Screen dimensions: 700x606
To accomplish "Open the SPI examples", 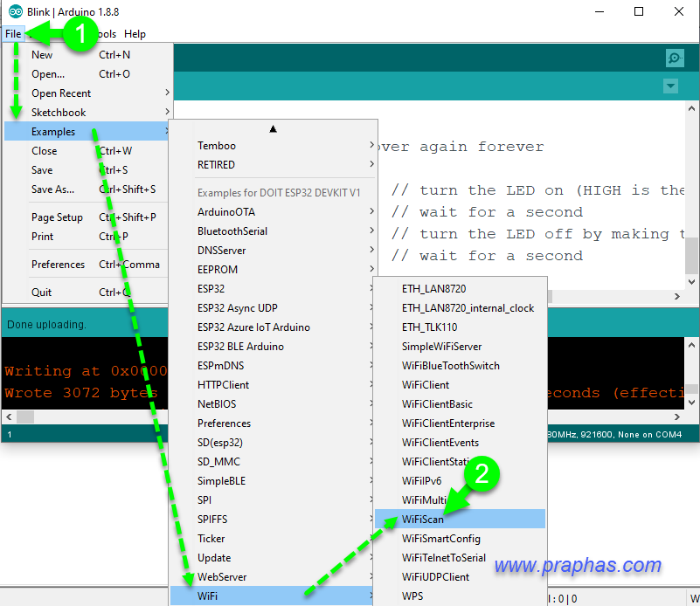I will pos(272,499).
